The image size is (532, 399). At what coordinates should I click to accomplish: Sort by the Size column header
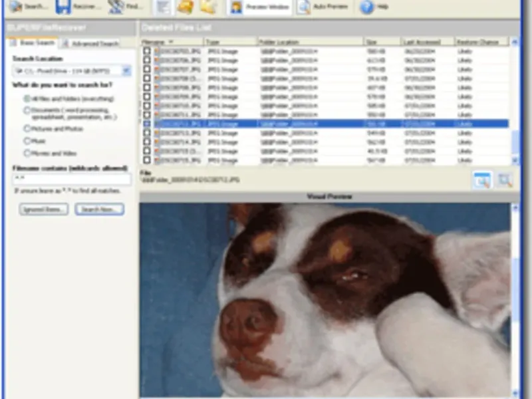[x=382, y=42]
